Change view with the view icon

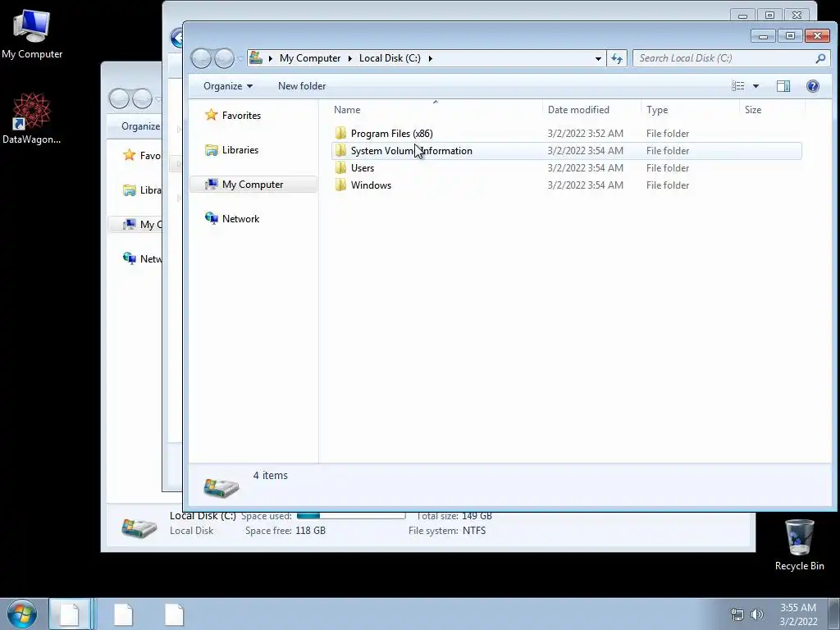click(x=737, y=86)
